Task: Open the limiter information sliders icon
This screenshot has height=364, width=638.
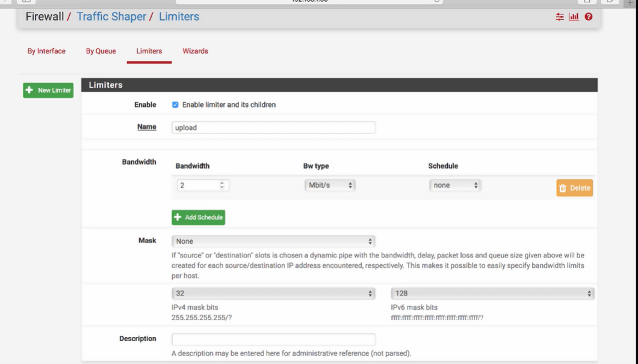Action: (560, 17)
